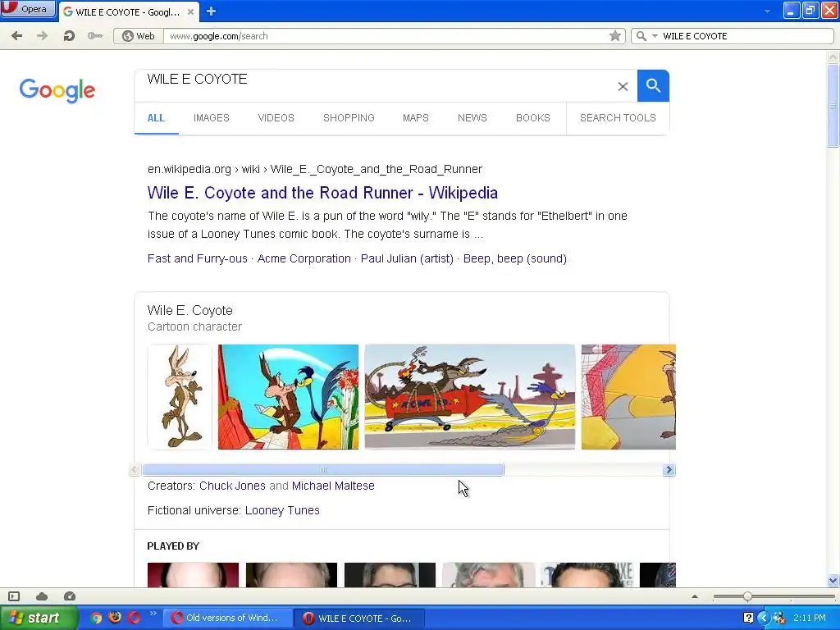Viewport: 840px width, 630px height.
Task: Switch to WILE E COYOTE - Go... taskbar button
Action: (x=359, y=619)
